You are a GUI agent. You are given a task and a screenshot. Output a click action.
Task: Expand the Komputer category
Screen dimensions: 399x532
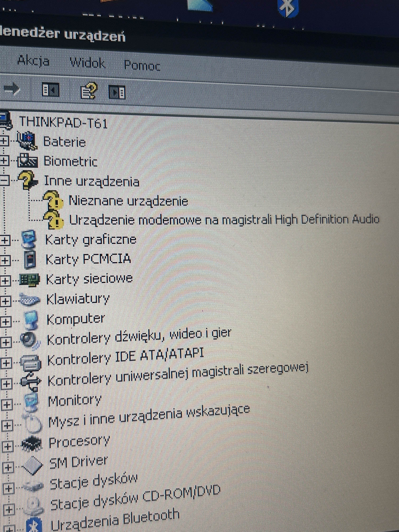coord(6,322)
